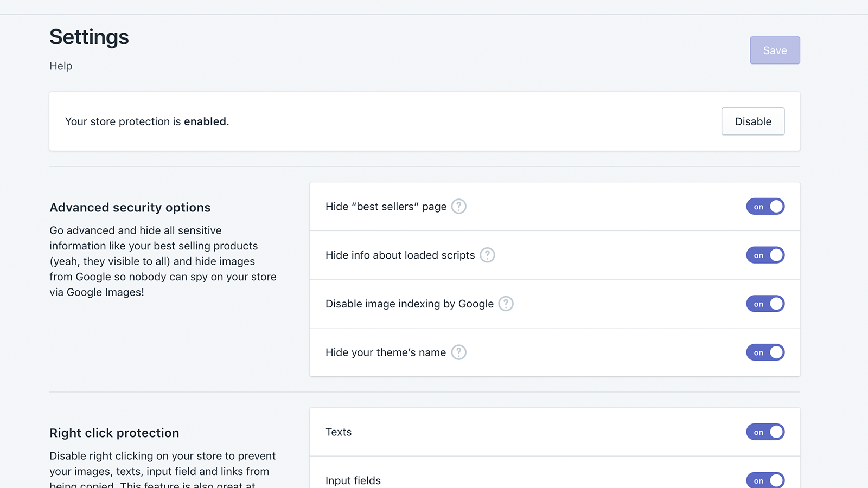The image size is (868, 488).
Task: Toggle the Hide your theme's name switch
Action: pos(765,352)
